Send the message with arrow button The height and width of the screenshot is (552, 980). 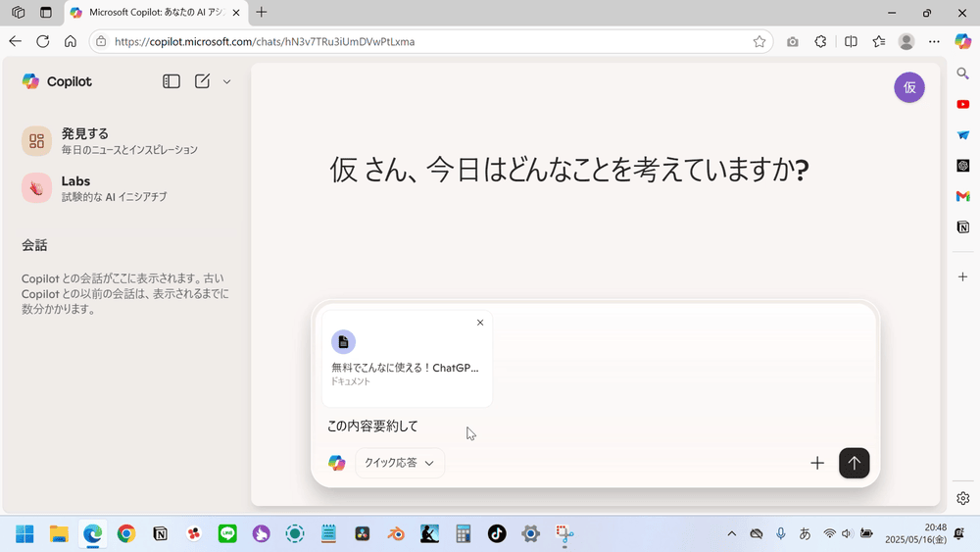tap(854, 463)
